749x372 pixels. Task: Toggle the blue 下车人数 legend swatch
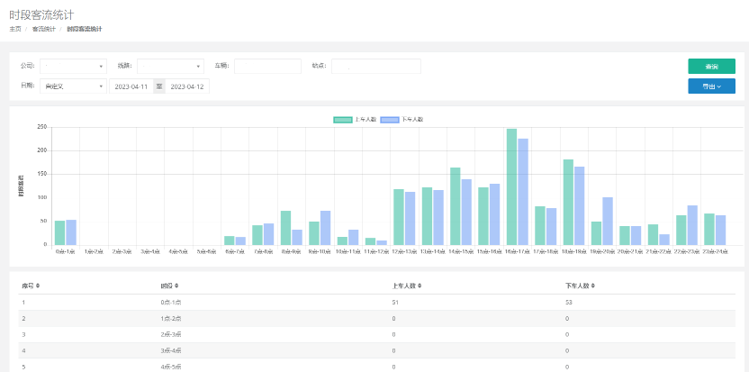(x=389, y=119)
